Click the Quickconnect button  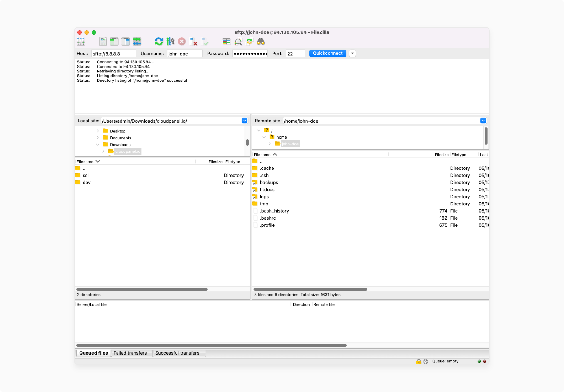(x=328, y=53)
